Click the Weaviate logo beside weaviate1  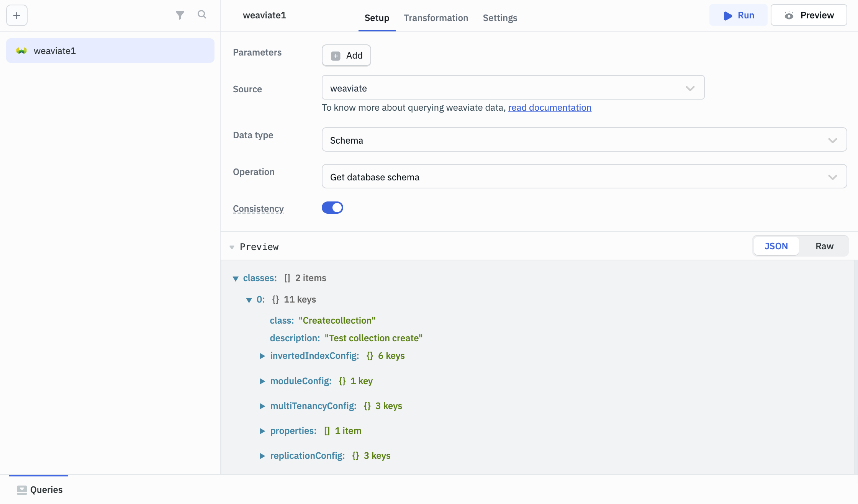tap(21, 50)
